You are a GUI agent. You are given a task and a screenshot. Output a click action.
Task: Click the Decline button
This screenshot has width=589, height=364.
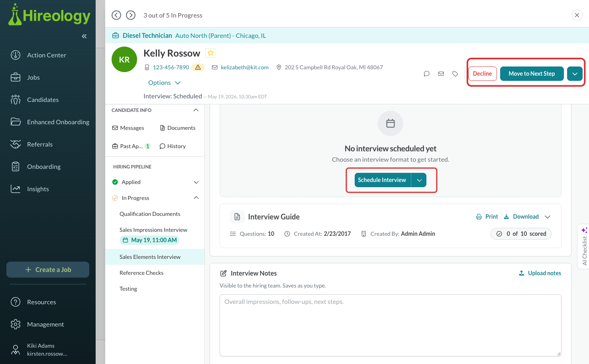482,74
